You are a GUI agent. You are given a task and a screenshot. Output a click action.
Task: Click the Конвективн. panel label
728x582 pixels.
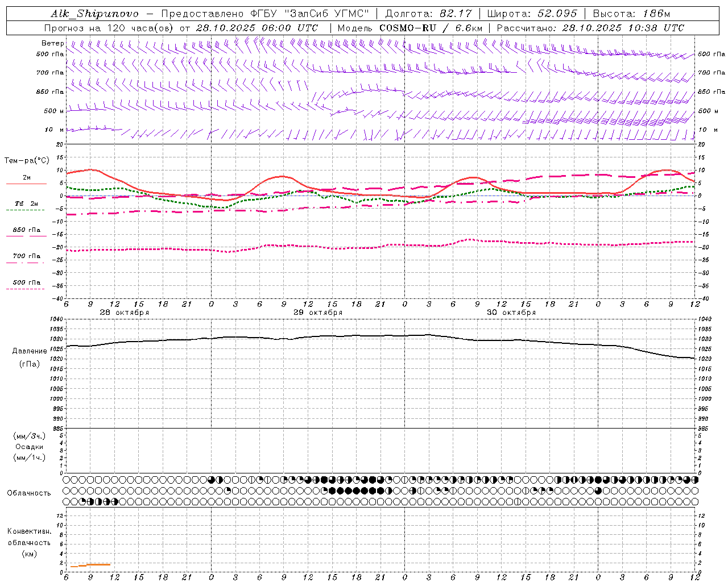[x=30, y=531]
